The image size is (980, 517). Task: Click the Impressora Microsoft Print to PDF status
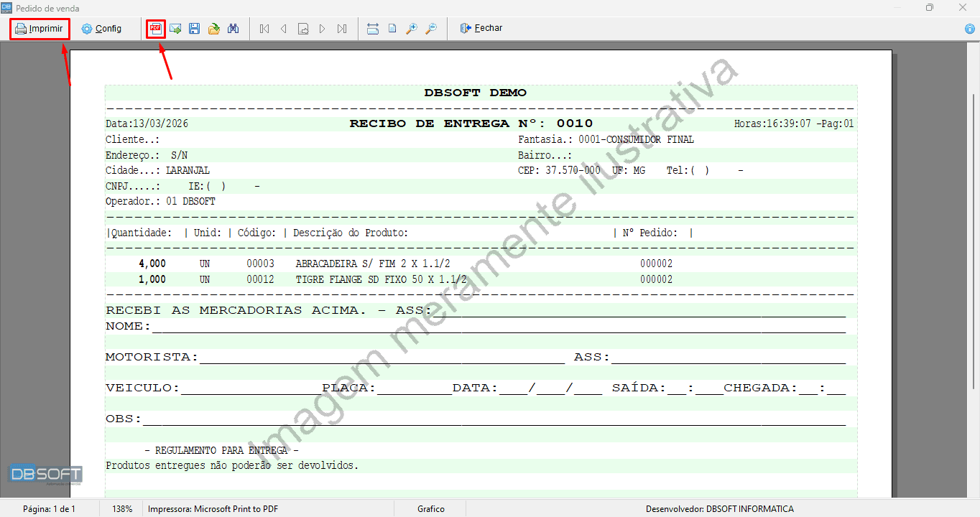tap(213, 509)
